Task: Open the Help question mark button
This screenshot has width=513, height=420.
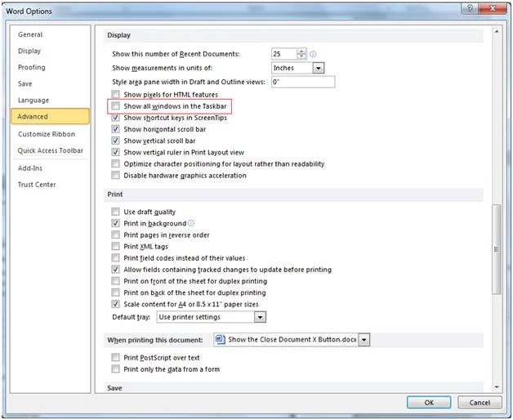Action: point(470,8)
